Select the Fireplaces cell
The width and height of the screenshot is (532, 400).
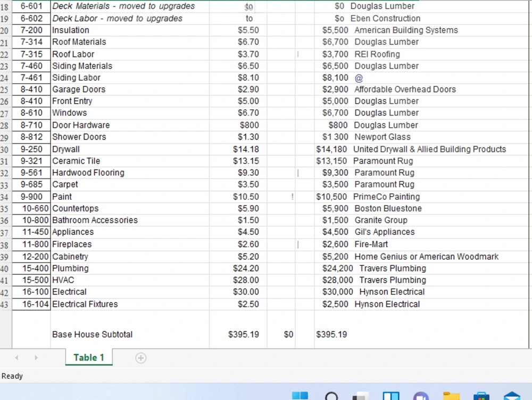[x=130, y=244]
